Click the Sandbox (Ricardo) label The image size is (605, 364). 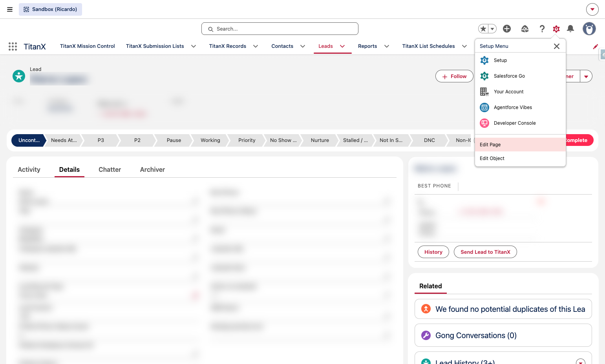pos(50,9)
